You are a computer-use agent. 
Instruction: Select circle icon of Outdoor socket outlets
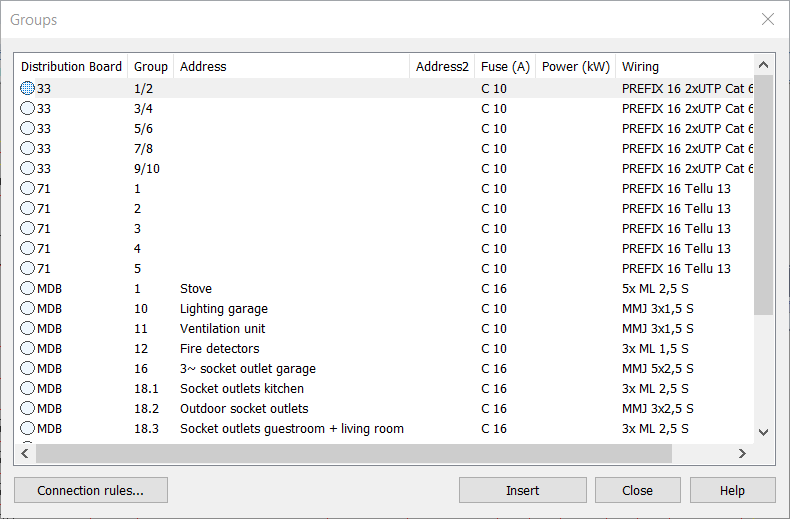click(x=28, y=408)
